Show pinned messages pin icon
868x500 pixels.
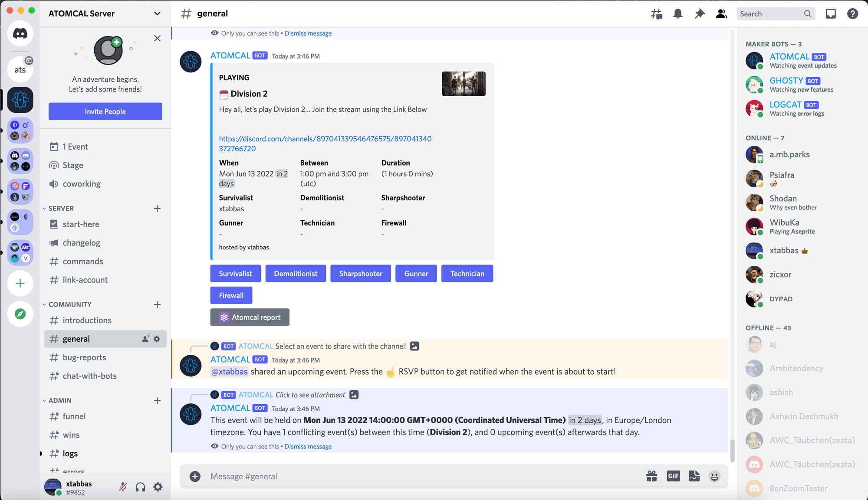click(700, 14)
